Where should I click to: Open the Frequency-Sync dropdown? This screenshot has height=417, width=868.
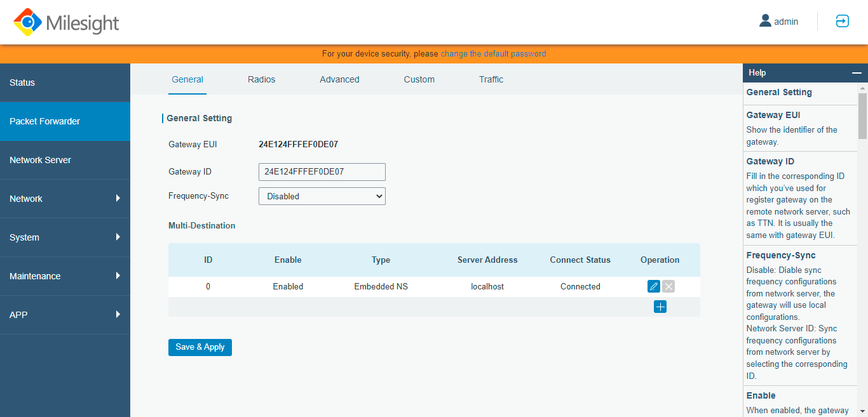click(322, 196)
